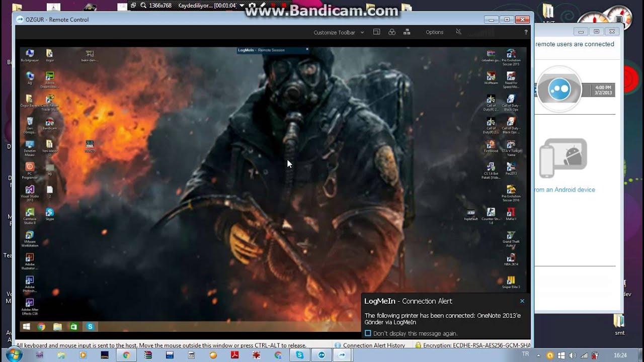
Task: Click the 'from an Android device' link
Action: (565, 190)
